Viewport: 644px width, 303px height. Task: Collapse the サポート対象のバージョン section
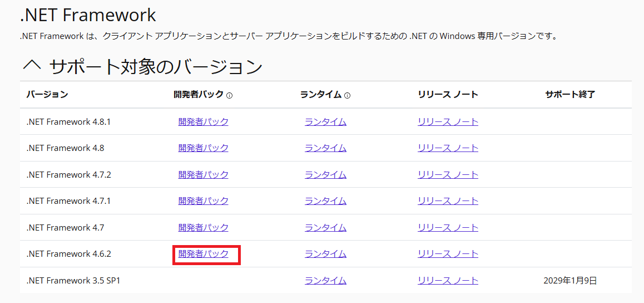pos(32,66)
